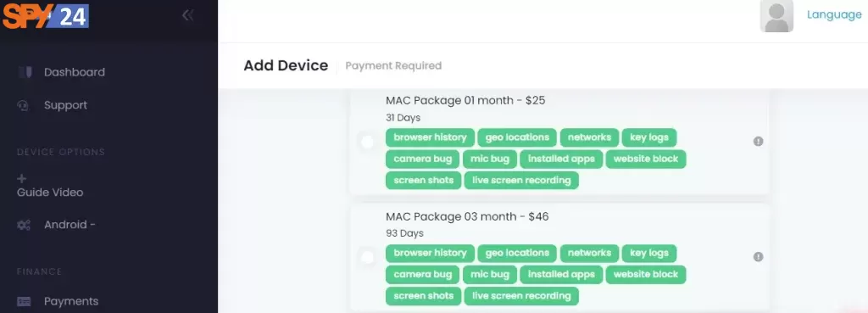The width and height of the screenshot is (868, 313).
Task: Click the browser history tag in 03 month package
Action: point(430,253)
